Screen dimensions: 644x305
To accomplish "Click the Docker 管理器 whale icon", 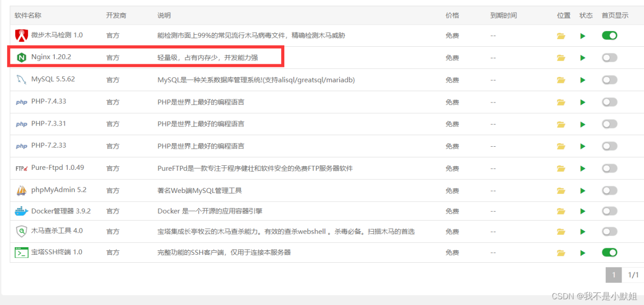I will (x=21, y=211).
